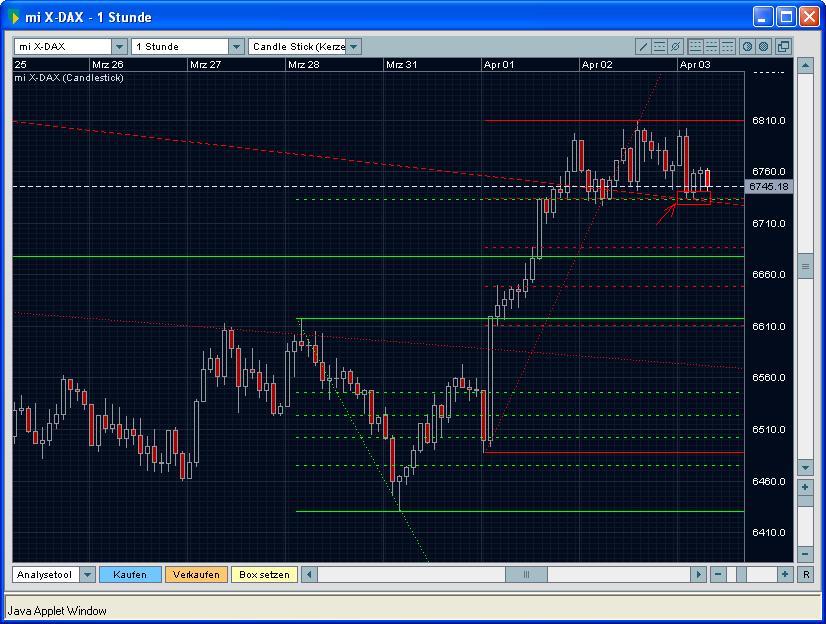The image size is (826, 624).
Task: Click the R reset button
Action: [x=806, y=575]
